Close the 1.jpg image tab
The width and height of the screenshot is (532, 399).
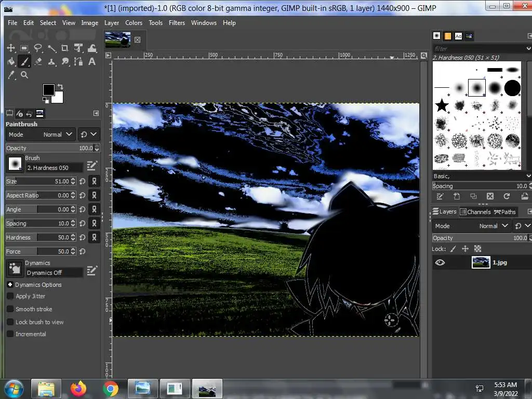point(137,39)
